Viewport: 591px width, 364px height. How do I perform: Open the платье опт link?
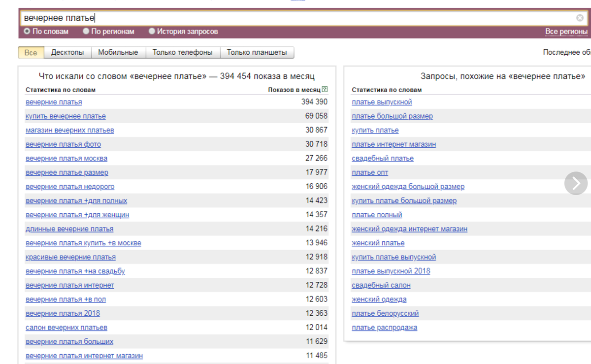coord(370,172)
